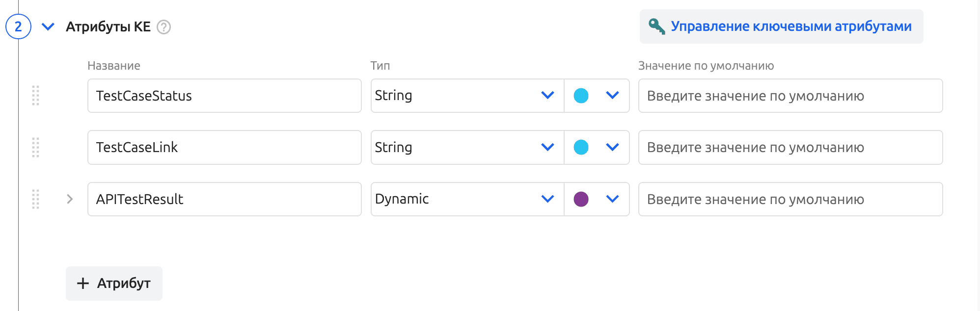This screenshot has height=311, width=980.
Task: Click the key icon for managing key attributes
Action: point(656,26)
